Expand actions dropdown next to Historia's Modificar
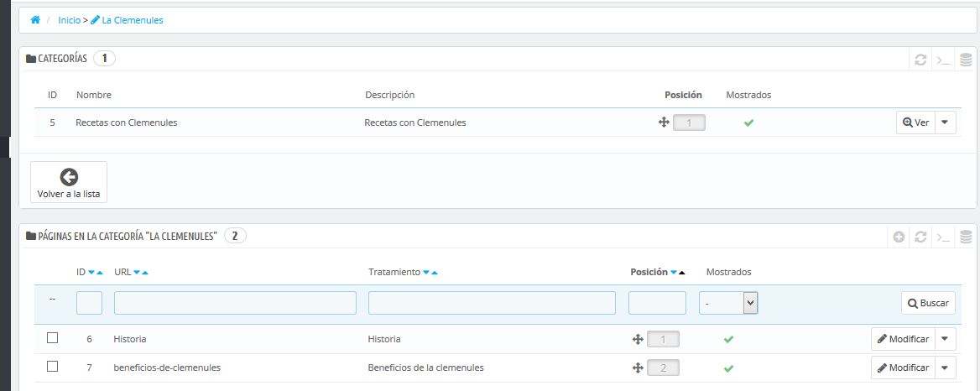 946,339
